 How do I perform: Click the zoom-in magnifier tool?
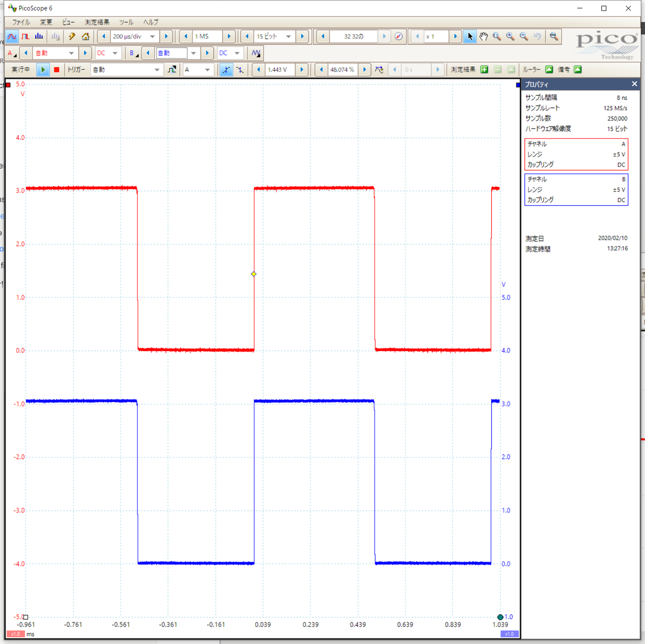click(510, 36)
